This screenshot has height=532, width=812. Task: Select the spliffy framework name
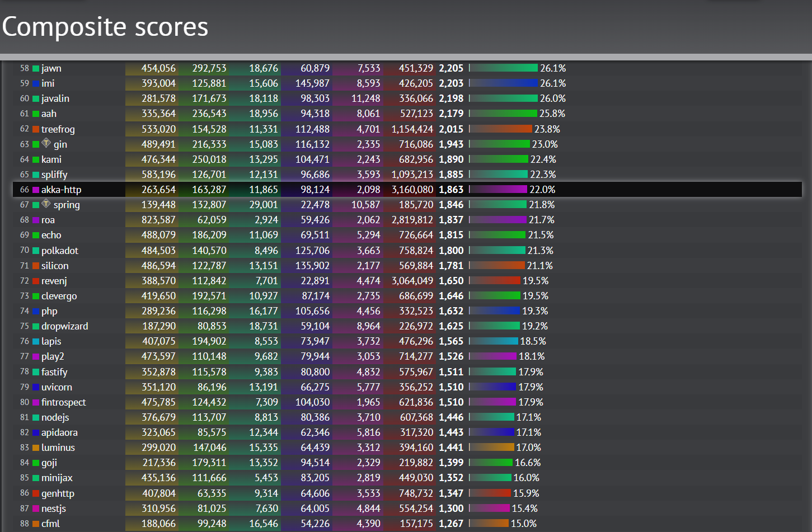point(54,175)
